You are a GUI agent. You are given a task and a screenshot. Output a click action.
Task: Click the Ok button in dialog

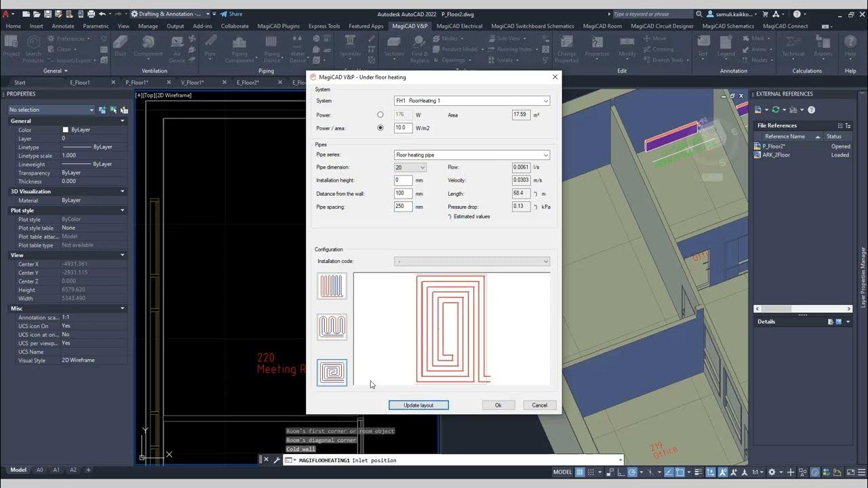[x=498, y=405]
